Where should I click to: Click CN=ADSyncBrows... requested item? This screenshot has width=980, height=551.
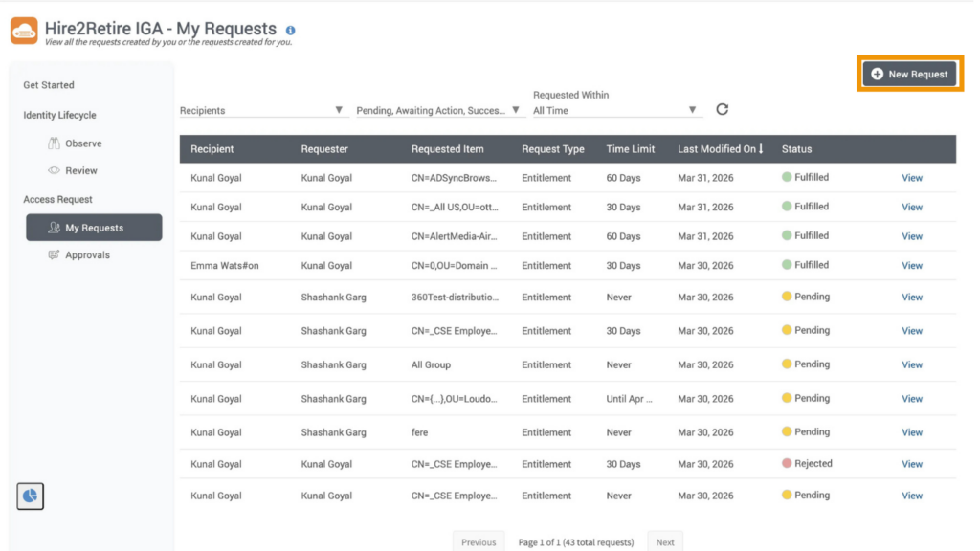tap(454, 178)
